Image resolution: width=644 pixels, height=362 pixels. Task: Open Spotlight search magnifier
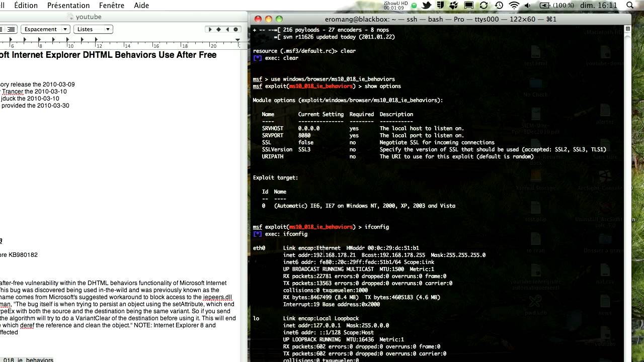click(x=630, y=5)
